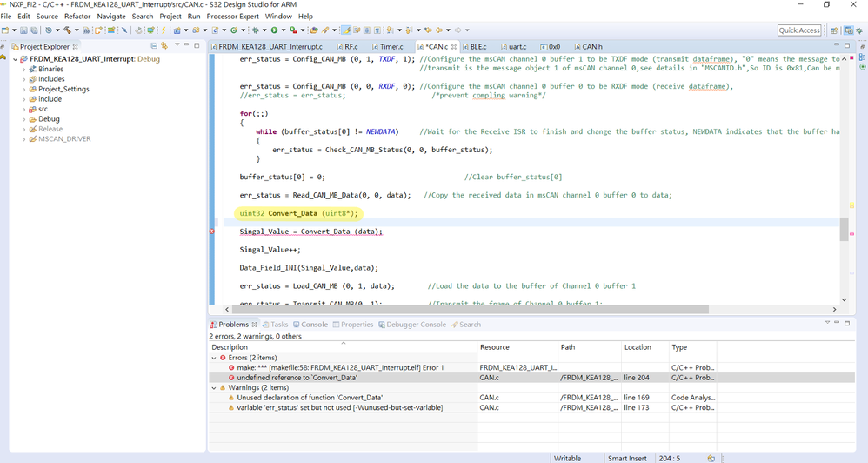Open the Refactor menu
This screenshot has height=463, width=868.
pyautogui.click(x=77, y=16)
